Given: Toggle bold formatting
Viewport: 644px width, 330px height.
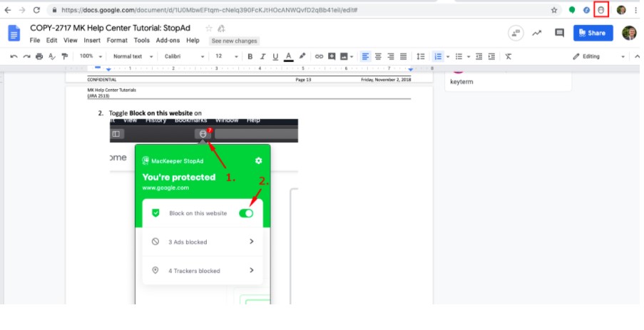Looking at the screenshot, I should click(x=250, y=56).
